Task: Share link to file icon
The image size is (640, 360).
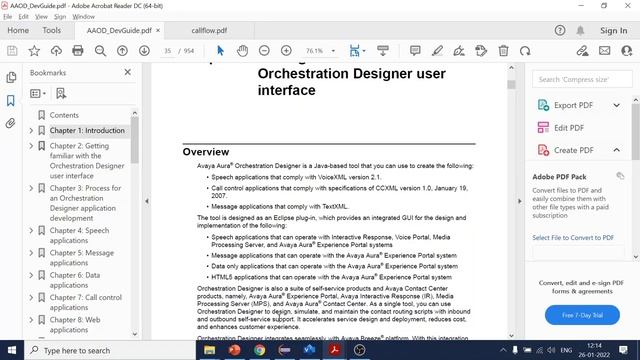Action: pyautogui.click(x=582, y=51)
